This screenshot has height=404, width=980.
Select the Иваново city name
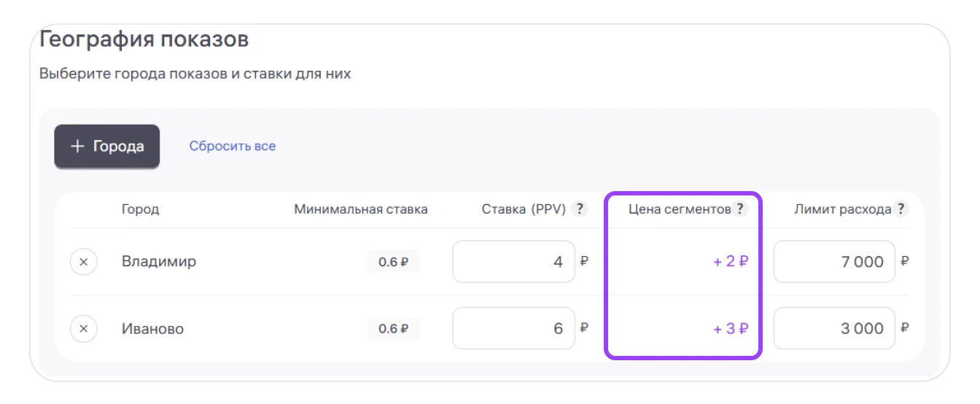(x=153, y=329)
